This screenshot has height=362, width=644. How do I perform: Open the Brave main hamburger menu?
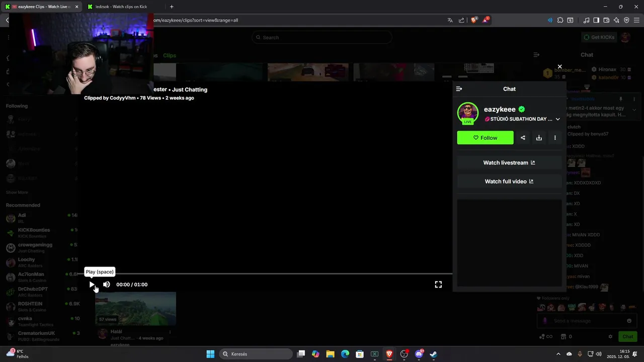636,20
